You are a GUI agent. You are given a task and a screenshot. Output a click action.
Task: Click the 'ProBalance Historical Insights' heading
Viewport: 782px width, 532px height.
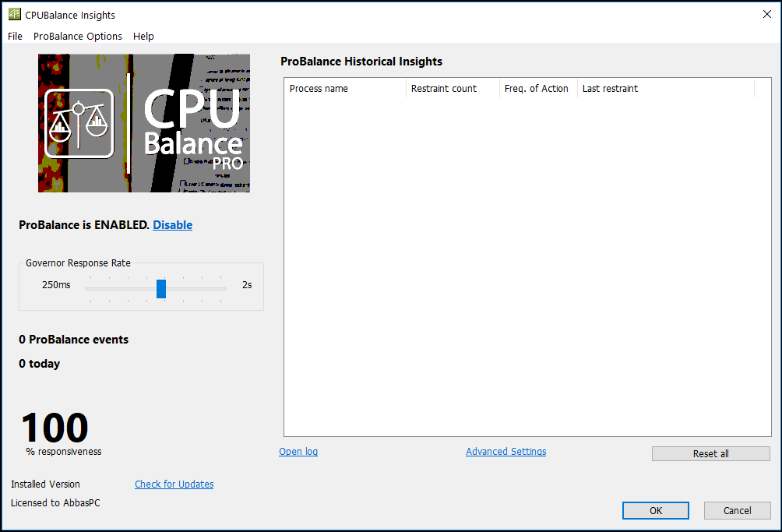pyautogui.click(x=361, y=62)
